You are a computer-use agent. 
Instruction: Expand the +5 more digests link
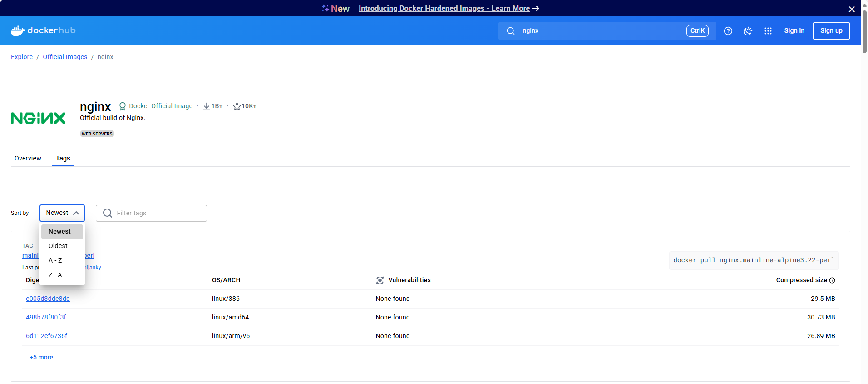click(44, 357)
